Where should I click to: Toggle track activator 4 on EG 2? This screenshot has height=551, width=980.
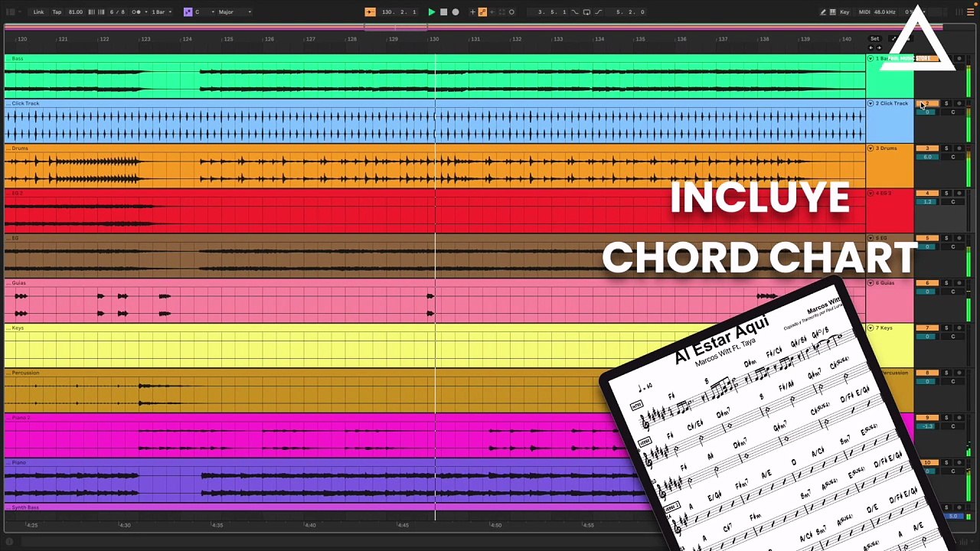point(927,194)
